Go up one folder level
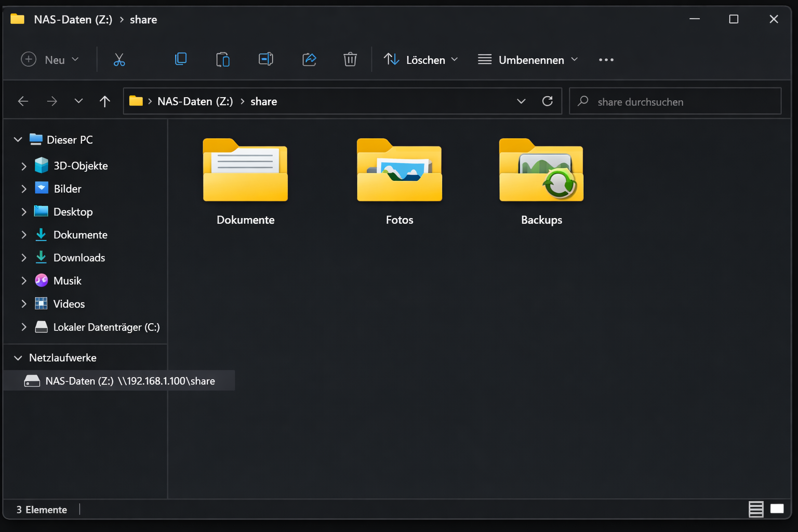This screenshot has height=532, width=798. pyautogui.click(x=104, y=101)
